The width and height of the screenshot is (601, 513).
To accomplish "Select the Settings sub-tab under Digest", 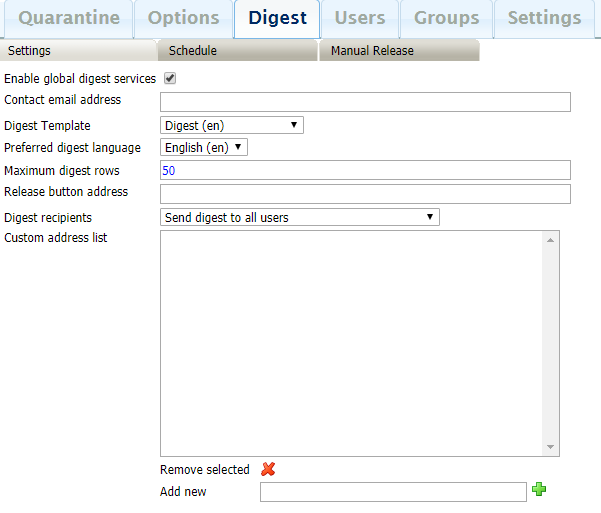I will click(29, 51).
